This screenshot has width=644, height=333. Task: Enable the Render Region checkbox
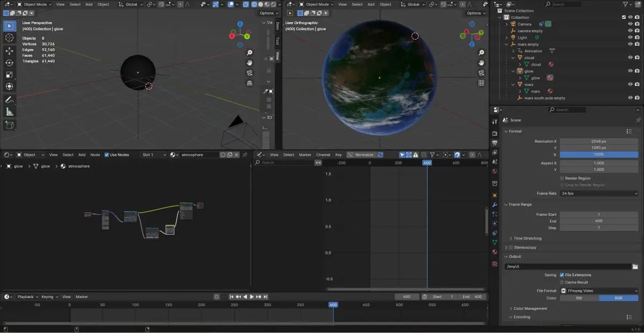pos(562,178)
